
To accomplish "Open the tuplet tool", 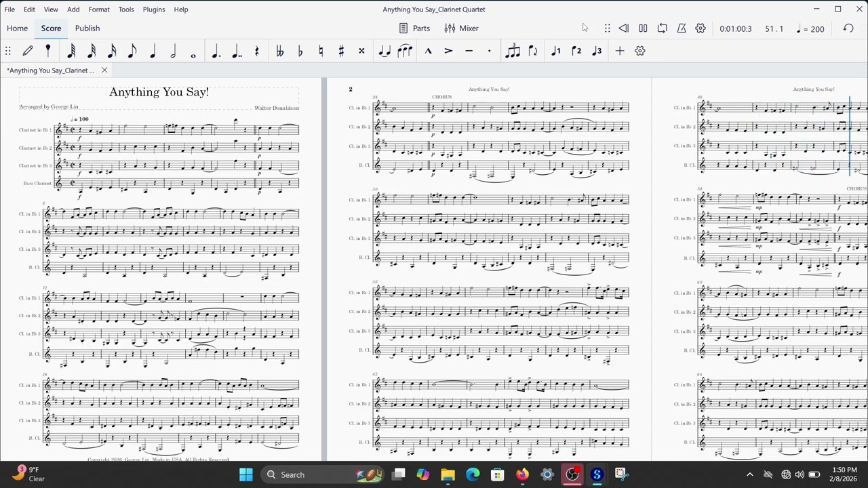I will pos(513,51).
